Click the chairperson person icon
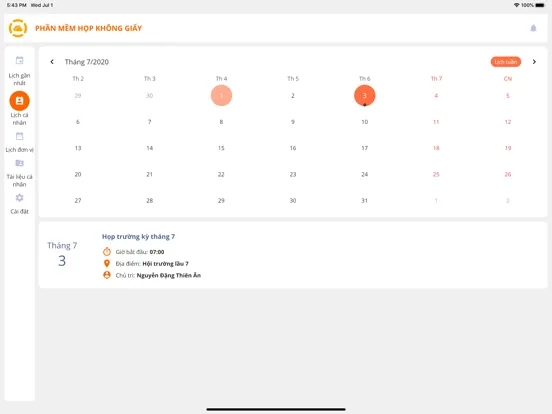This screenshot has height=414, width=552. [x=107, y=275]
